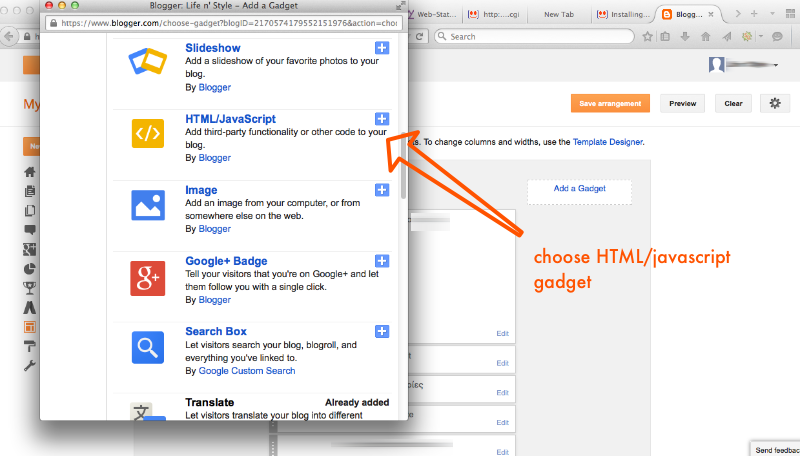Click the Firefox home toolbar icon

pyautogui.click(x=706, y=37)
